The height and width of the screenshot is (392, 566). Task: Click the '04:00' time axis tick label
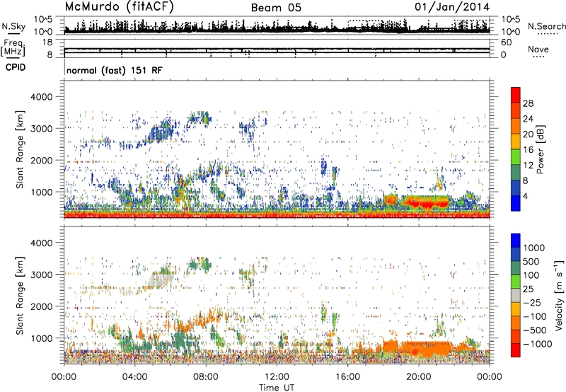[x=134, y=377]
